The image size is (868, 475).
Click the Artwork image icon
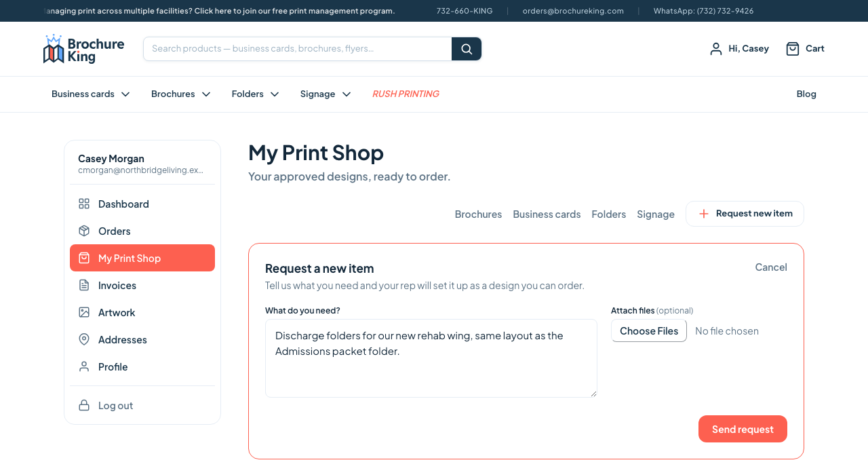coord(84,312)
